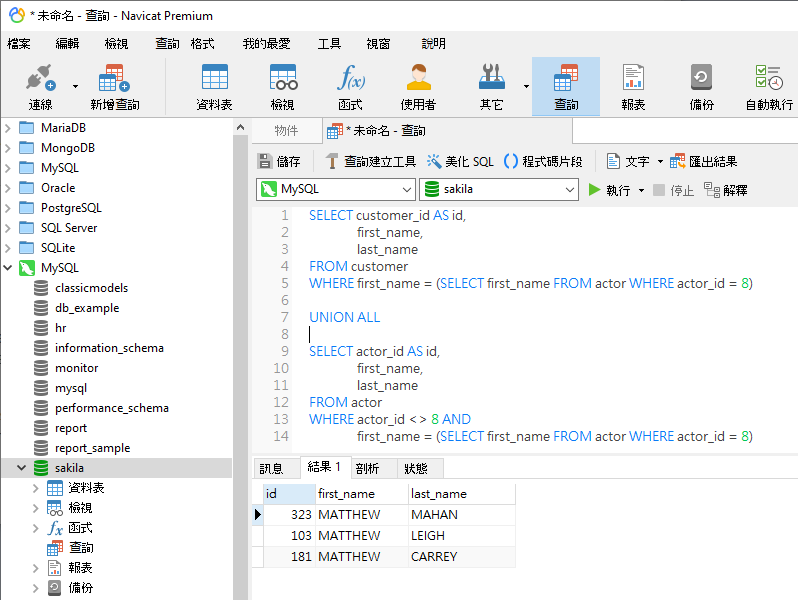Image resolution: width=798 pixels, height=600 pixels.
Task: Open the 查詢建立工具 query builder
Action: click(370, 161)
